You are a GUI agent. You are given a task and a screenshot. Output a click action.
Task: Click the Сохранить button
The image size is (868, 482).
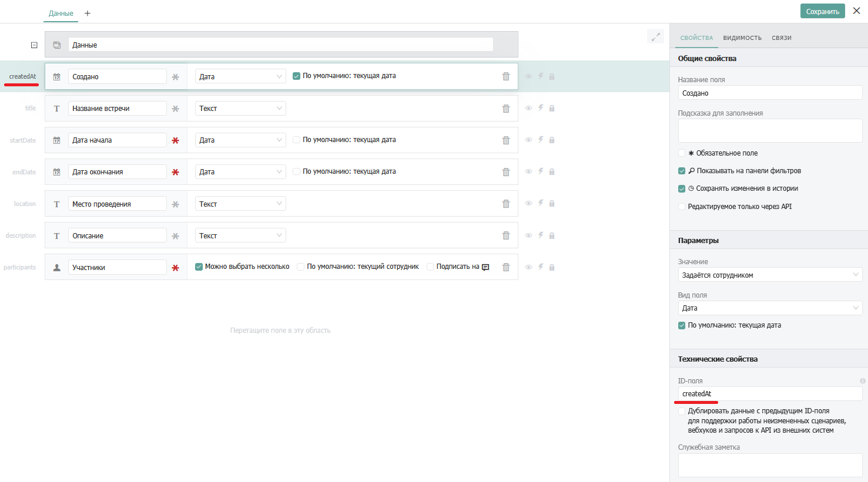point(822,11)
